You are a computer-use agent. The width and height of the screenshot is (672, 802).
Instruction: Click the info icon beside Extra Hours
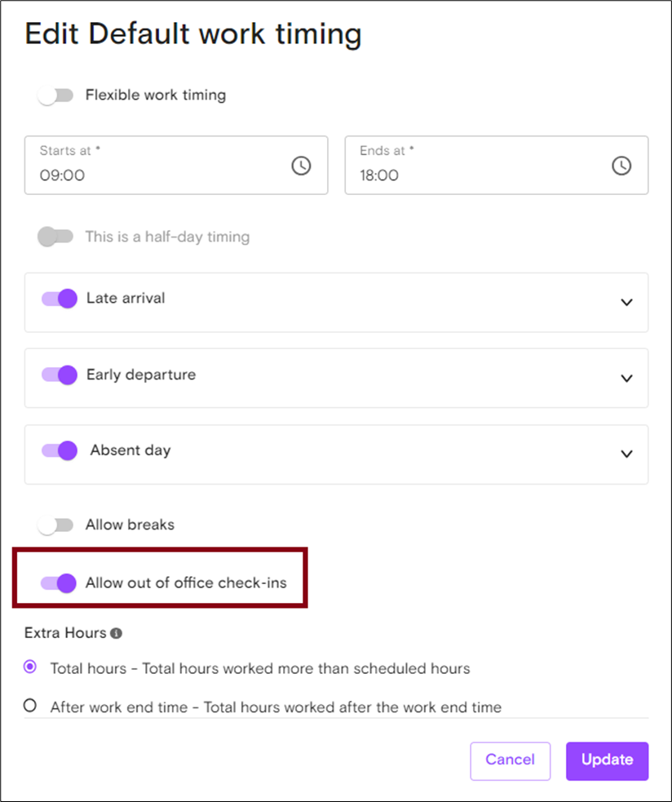tap(116, 633)
